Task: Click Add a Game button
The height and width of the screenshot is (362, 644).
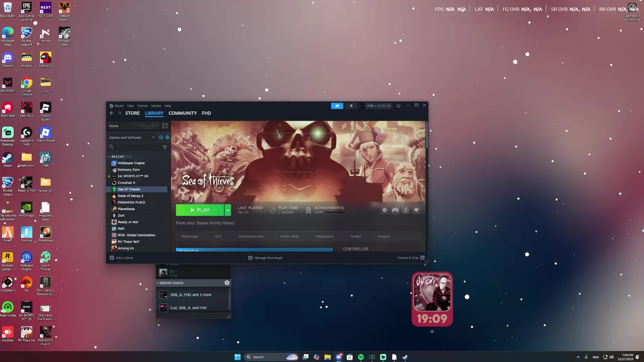Action: (x=121, y=258)
